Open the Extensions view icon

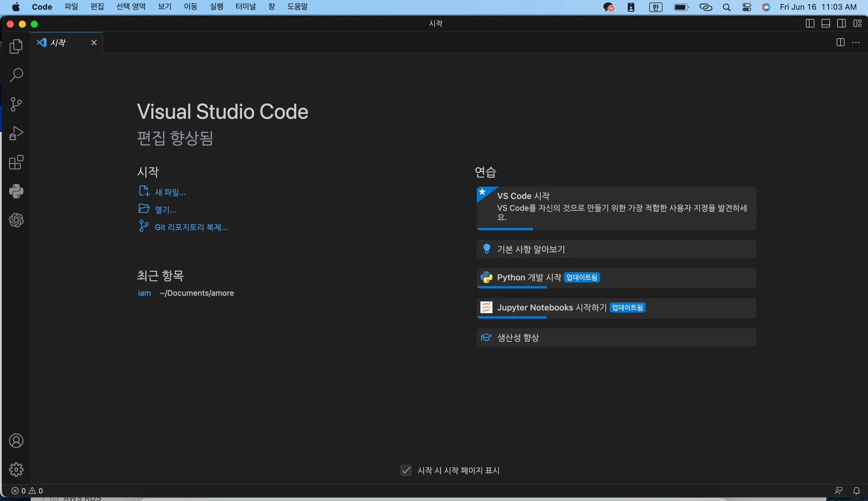click(16, 162)
